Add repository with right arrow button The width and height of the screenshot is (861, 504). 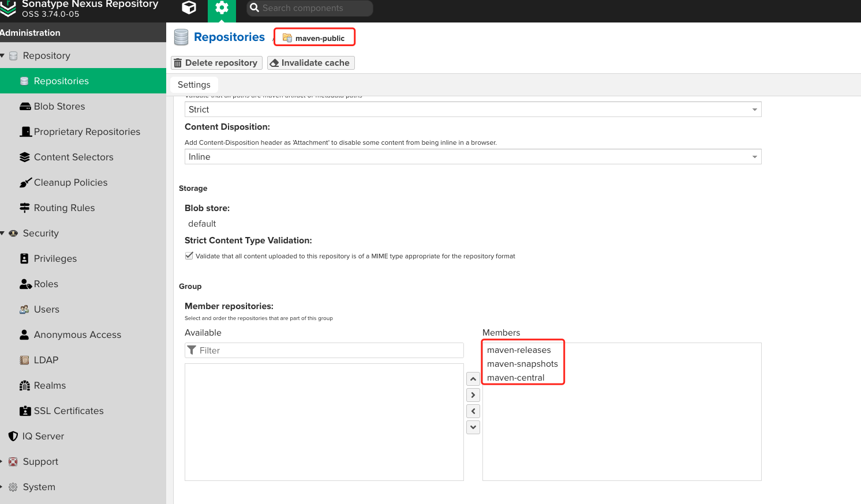click(473, 395)
